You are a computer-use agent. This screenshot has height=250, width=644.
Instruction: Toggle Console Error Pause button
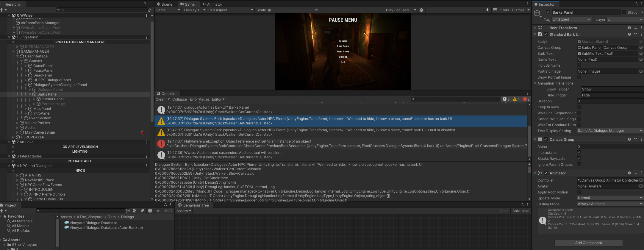coord(199,99)
